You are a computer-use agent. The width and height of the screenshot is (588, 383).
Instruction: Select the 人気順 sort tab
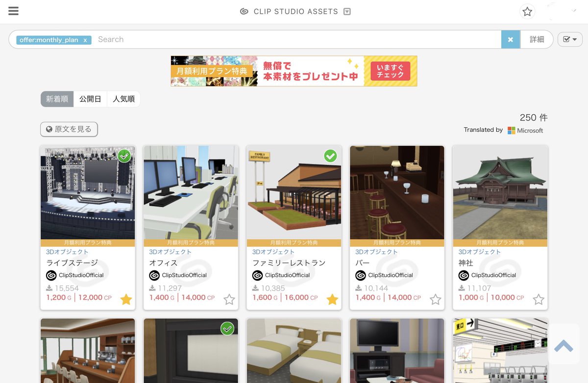tap(123, 99)
